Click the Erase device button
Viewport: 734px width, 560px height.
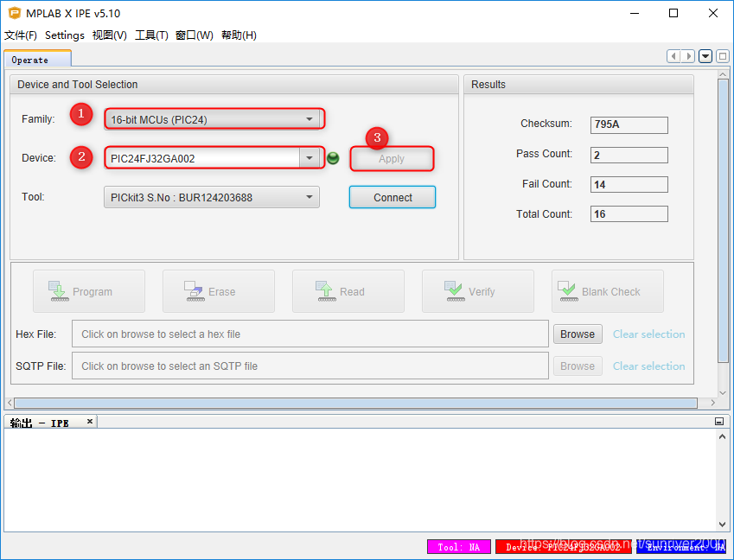[219, 291]
